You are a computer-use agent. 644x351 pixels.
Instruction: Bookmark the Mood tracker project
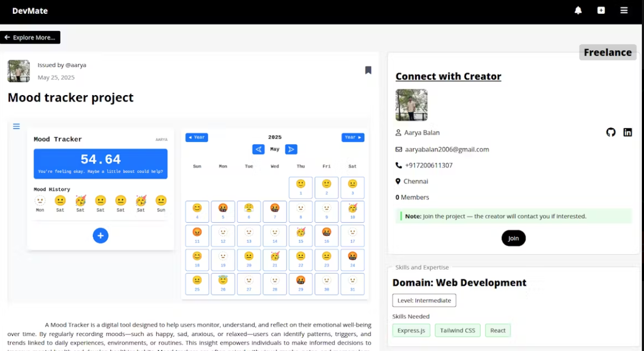(368, 70)
